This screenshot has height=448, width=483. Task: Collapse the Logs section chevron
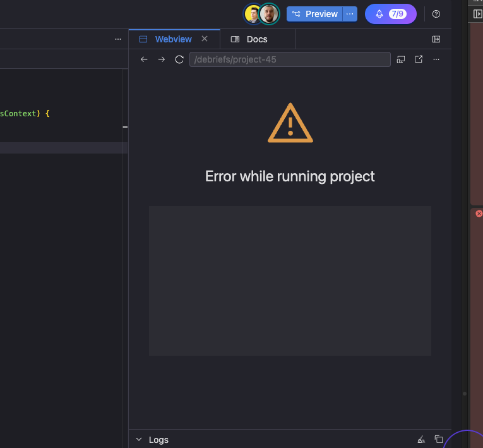(139, 439)
